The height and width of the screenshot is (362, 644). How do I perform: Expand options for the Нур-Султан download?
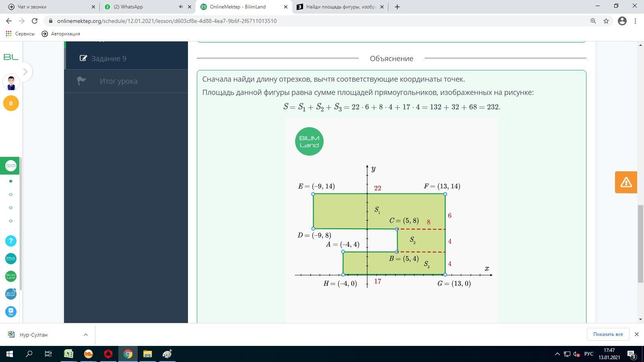85,335
